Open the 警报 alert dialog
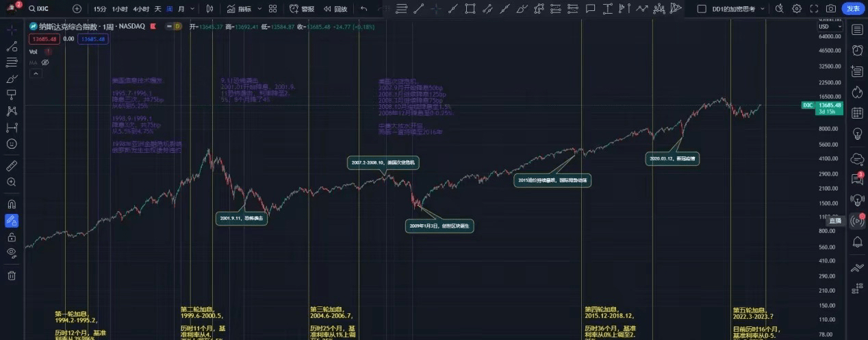The height and width of the screenshot is (340, 868). click(x=302, y=9)
